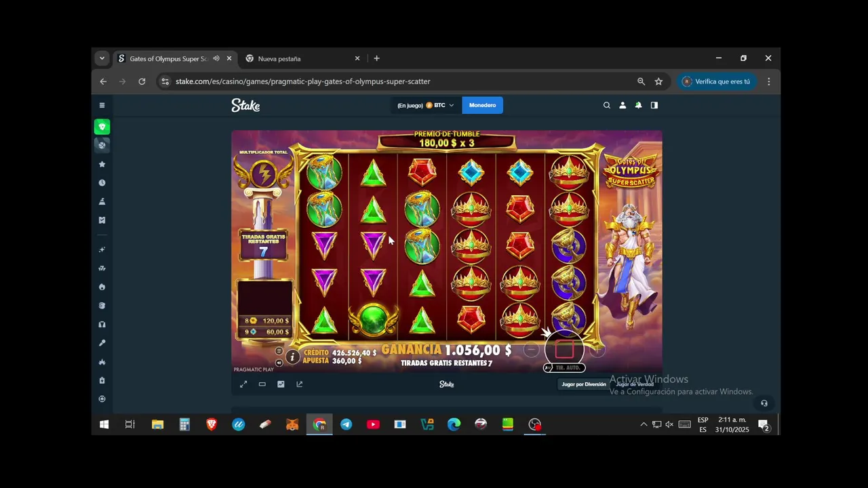Bookmark this page with star icon
868x488 pixels.
(x=658, y=81)
